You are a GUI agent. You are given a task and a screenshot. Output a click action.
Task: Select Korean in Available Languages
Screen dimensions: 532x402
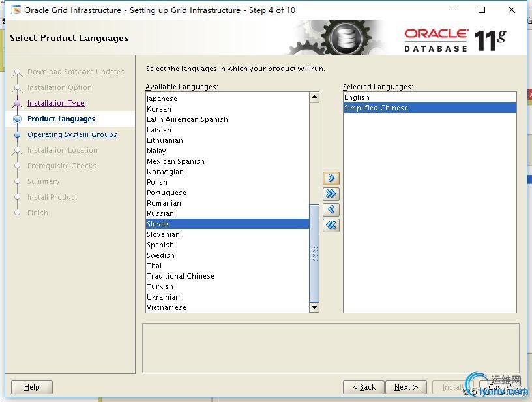pyautogui.click(x=228, y=110)
